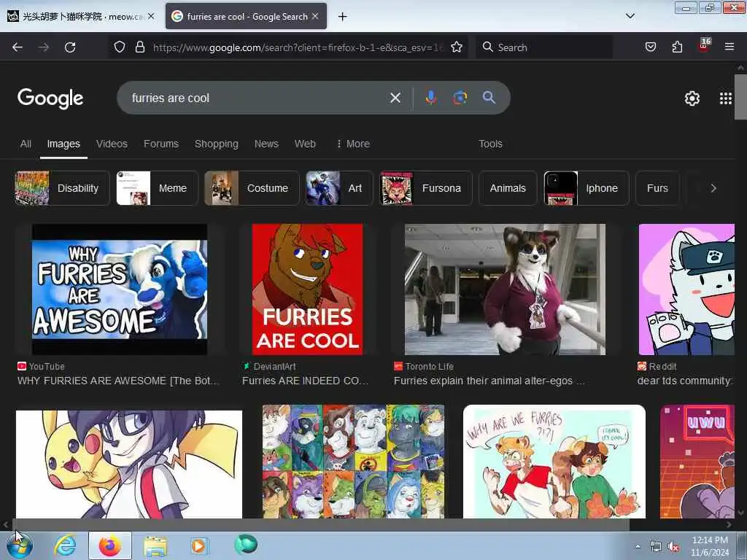The height and width of the screenshot is (560, 747).
Task: Open the taskbar clock showing 12:14 PM
Action: 710,546
